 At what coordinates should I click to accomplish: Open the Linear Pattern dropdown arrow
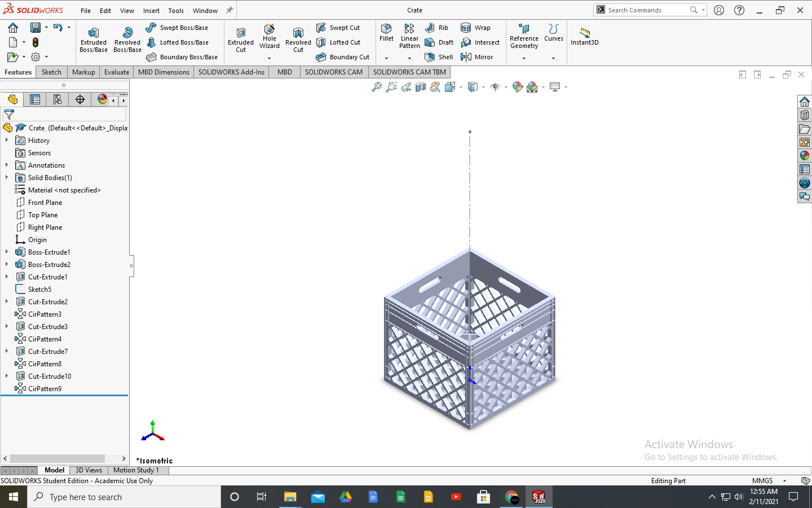pos(409,58)
